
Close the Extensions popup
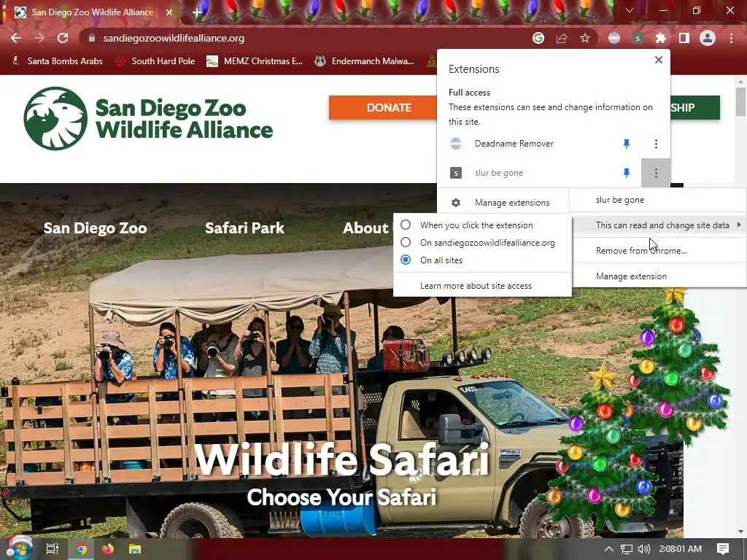click(x=659, y=60)
